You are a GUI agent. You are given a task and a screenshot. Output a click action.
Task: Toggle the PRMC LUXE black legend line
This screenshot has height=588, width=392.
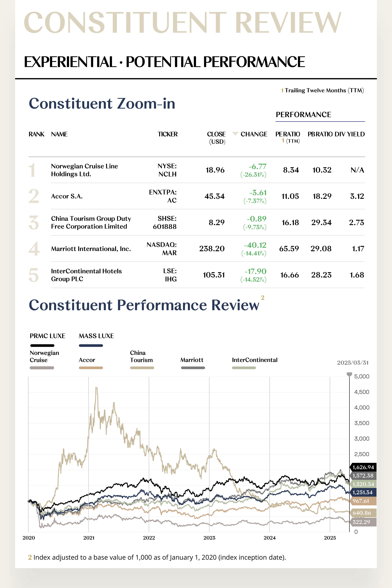[x=42, y=345]
